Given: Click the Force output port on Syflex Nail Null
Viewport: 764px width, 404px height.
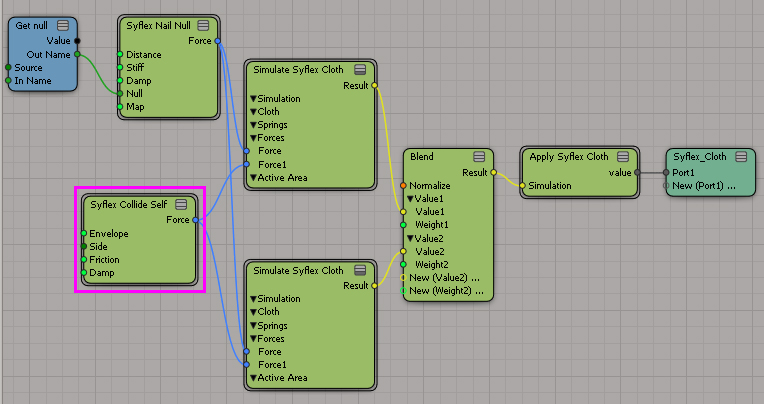Looking at the screenshot, I should click(x=217, y=41).
